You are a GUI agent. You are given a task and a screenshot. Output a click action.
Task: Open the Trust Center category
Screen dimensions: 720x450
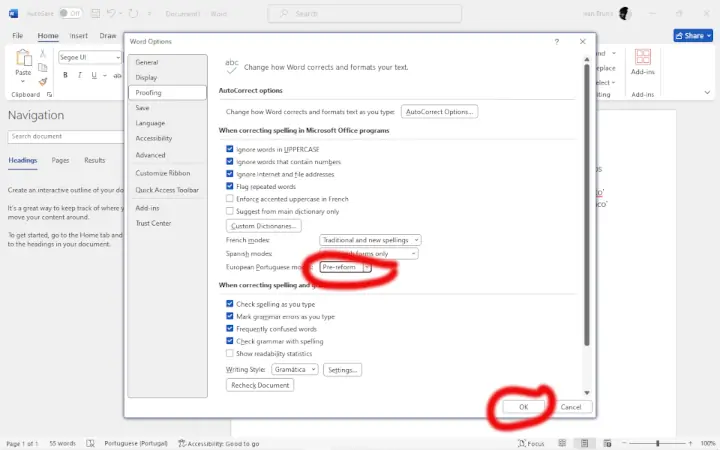pyautogui.click(x=168, y=223)
